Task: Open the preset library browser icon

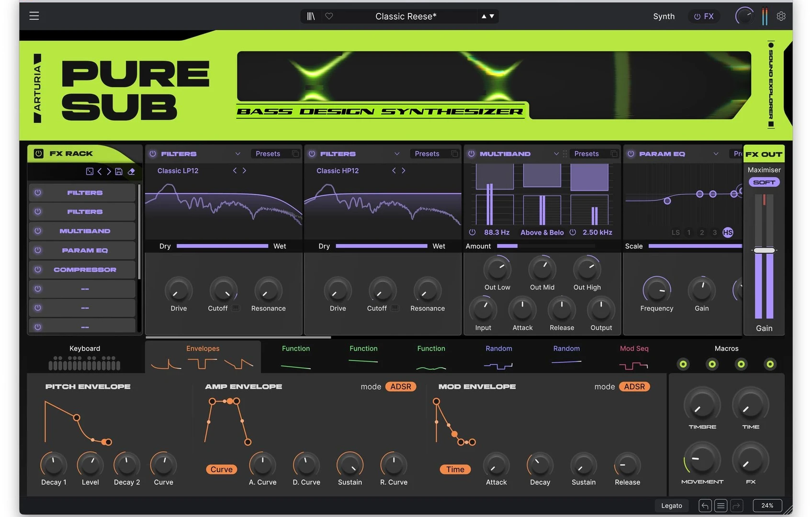Action: 311,16
